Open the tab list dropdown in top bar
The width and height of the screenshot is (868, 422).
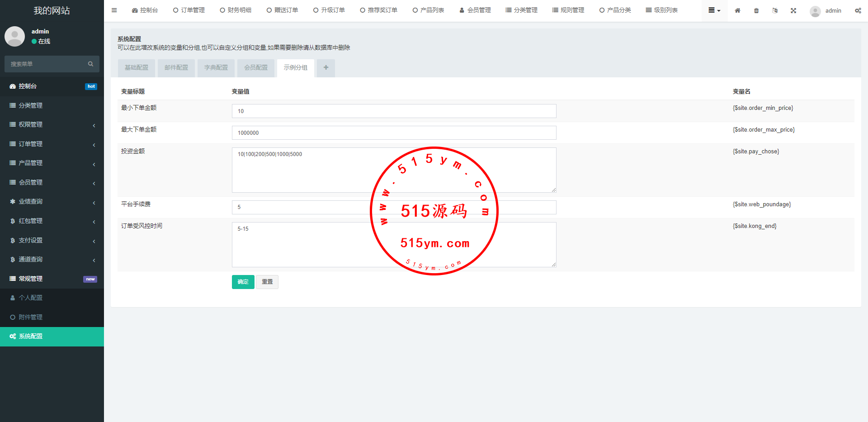[x=714, y=10]
